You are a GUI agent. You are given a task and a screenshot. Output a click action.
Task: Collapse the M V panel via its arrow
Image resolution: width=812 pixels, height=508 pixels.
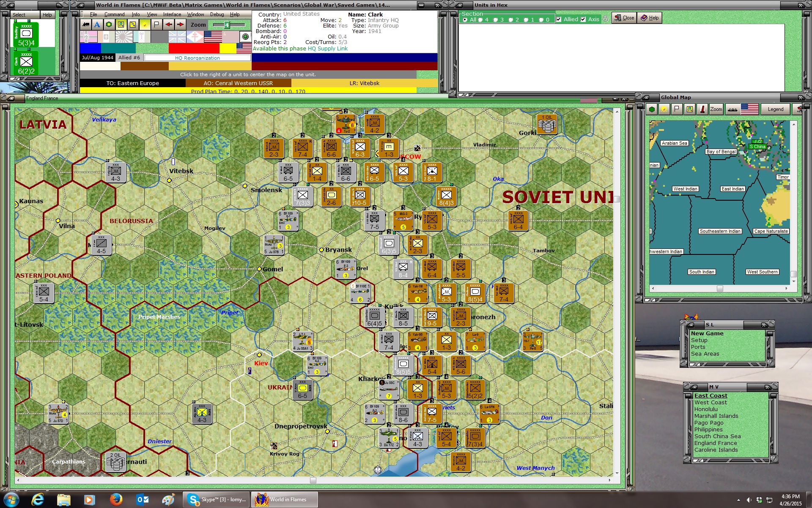click(694, 387)
